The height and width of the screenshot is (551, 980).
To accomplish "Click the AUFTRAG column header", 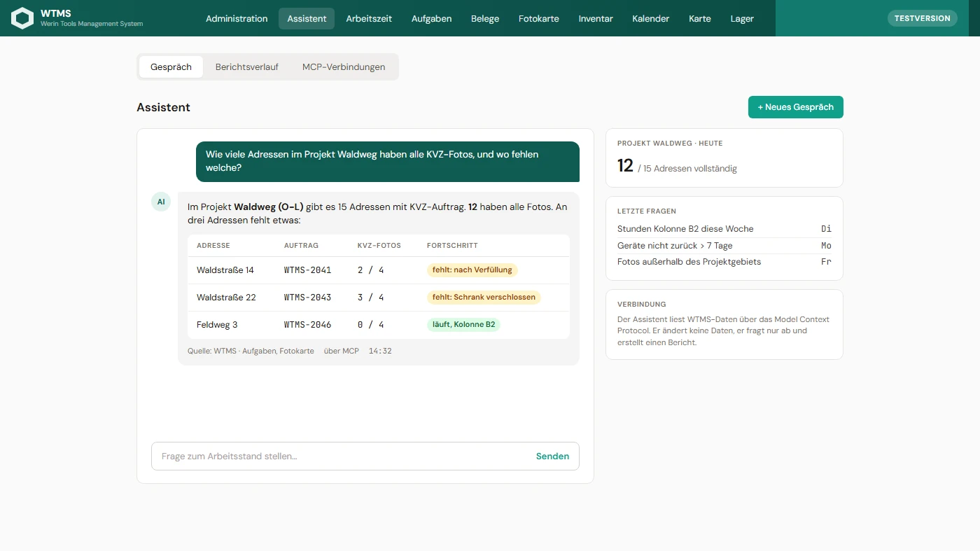I will [x=302, y=246].
